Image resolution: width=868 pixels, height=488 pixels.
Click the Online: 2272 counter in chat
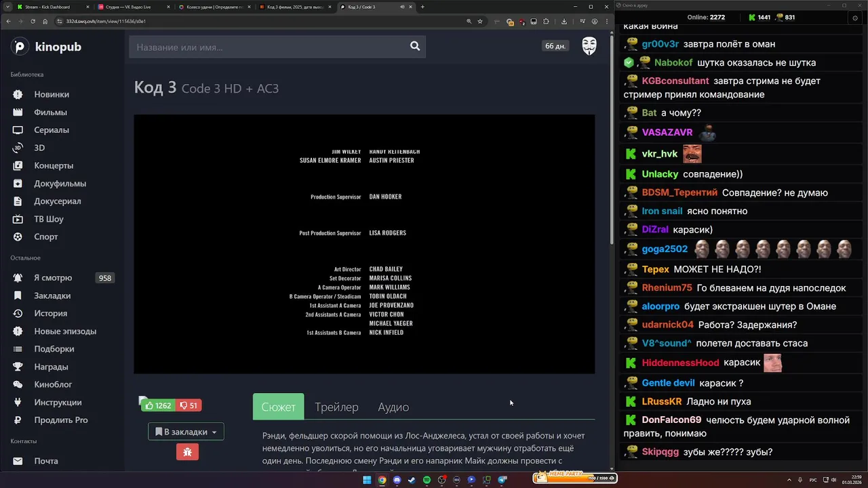pos(706,17)
